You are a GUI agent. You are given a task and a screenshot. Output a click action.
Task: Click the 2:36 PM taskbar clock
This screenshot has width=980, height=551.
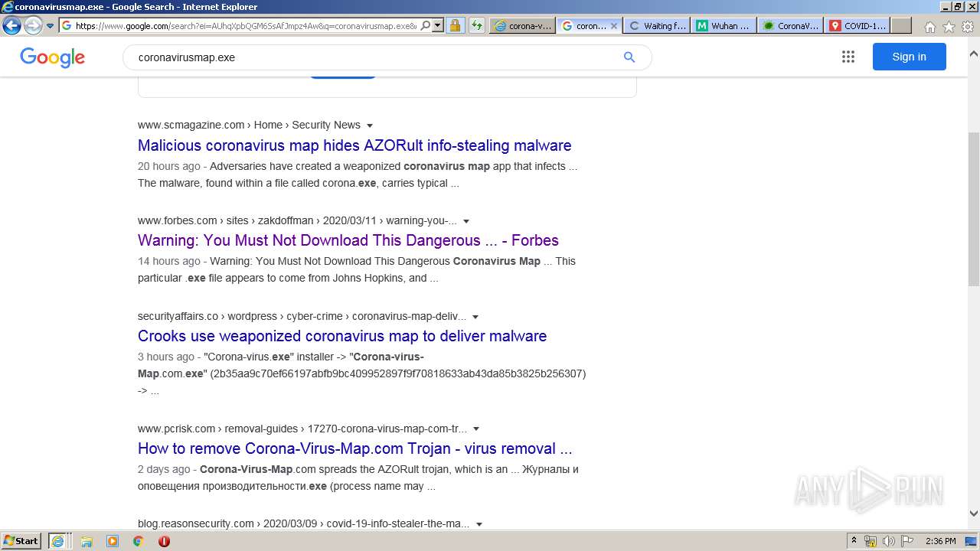point(940,541)
